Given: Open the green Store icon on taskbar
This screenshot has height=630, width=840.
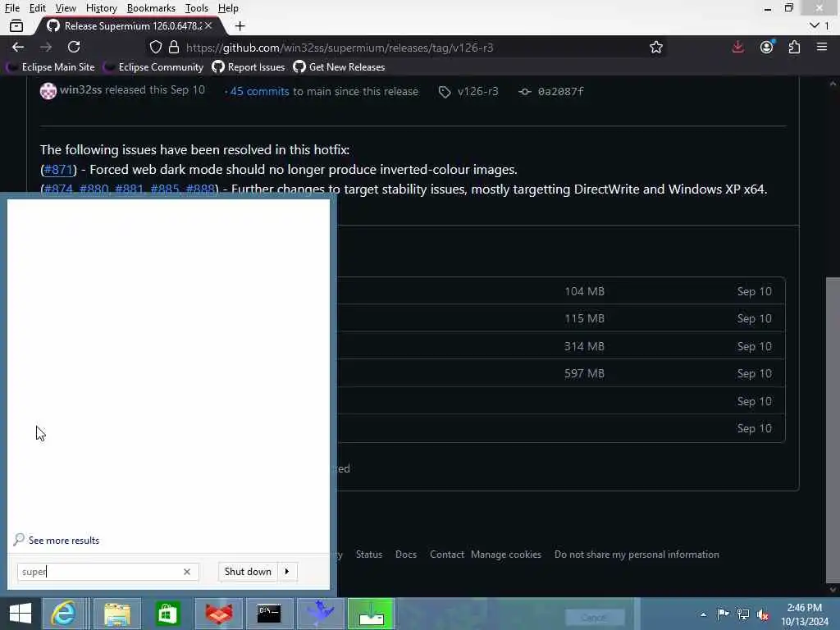Looking at the screenshot, I should pos(167,614).
